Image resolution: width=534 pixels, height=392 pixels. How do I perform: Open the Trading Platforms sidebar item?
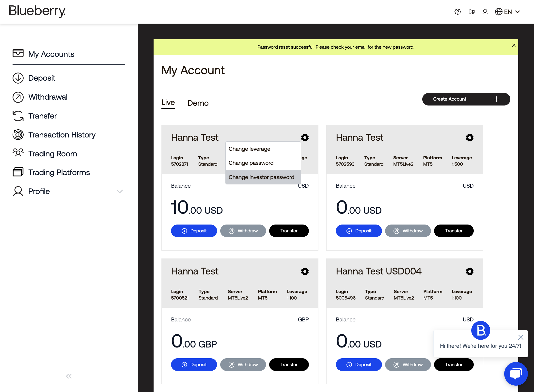[51, 172]
